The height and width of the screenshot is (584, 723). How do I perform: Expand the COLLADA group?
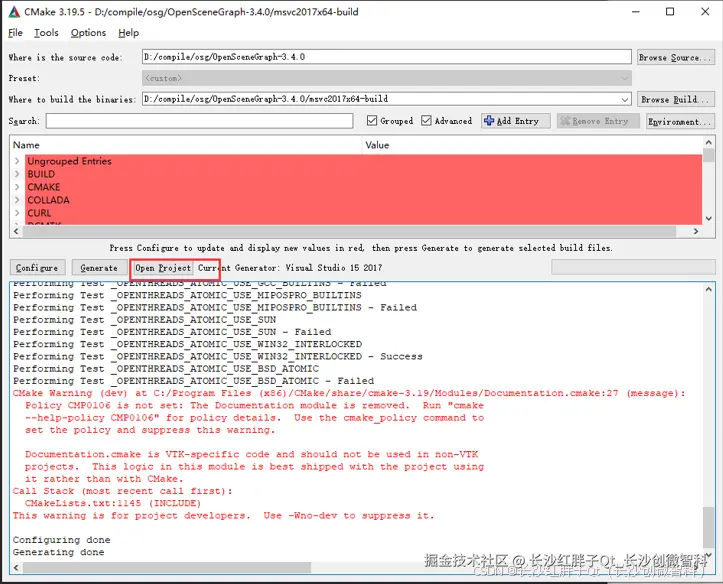17,200
